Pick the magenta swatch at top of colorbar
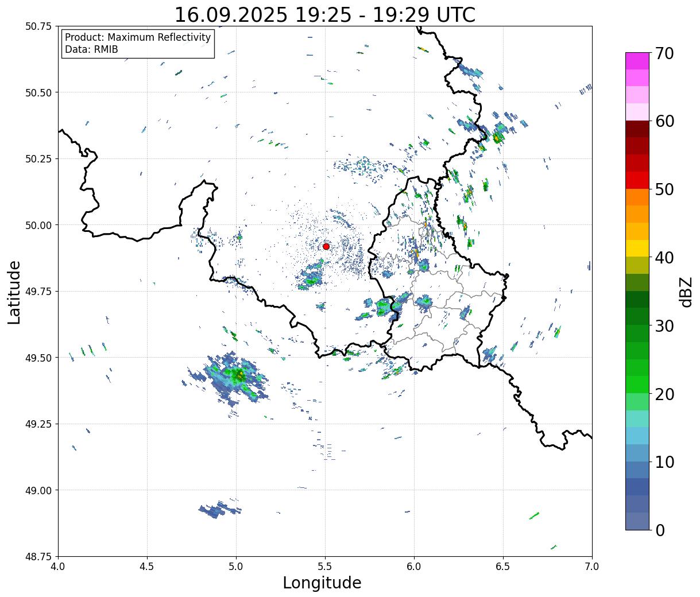Viewport: 700px width, 597px height. click(637, 61)
